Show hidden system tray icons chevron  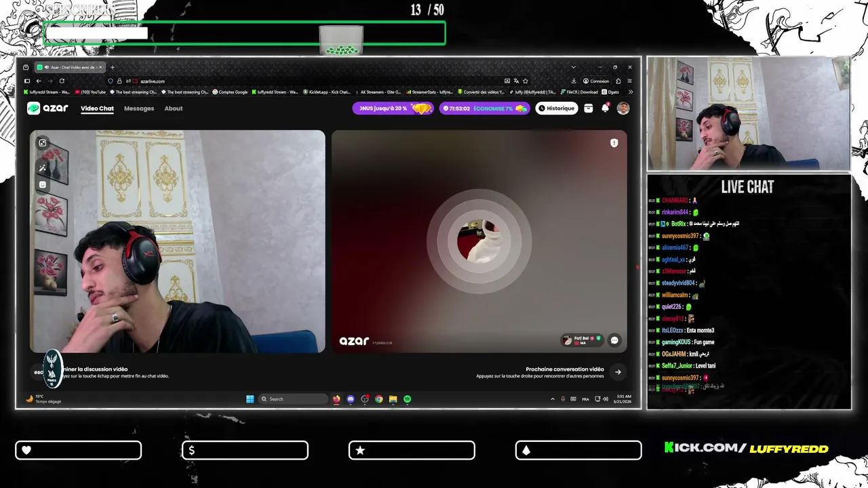pos(552,399)
